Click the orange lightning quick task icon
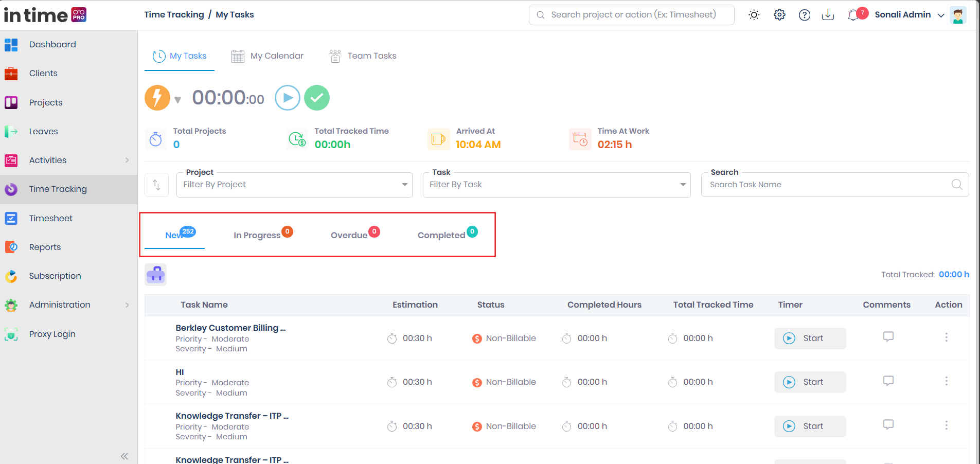 157,98
